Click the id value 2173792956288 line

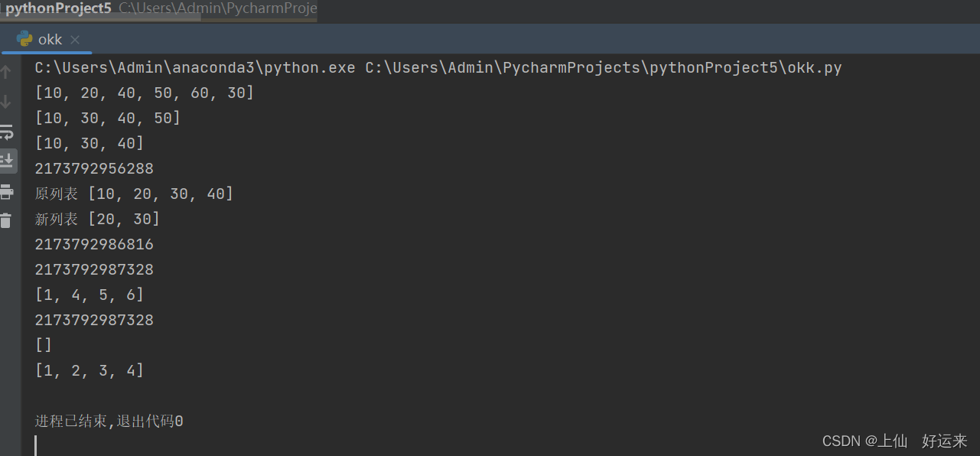click(93, 168)
